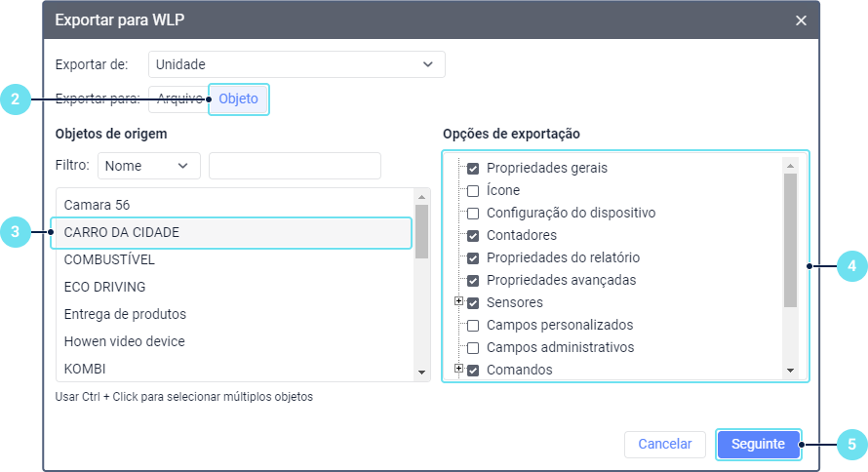Close the Exportar para WLP dialog
The height and width of the screenshot is (472, 868).
tap(801, 20)
